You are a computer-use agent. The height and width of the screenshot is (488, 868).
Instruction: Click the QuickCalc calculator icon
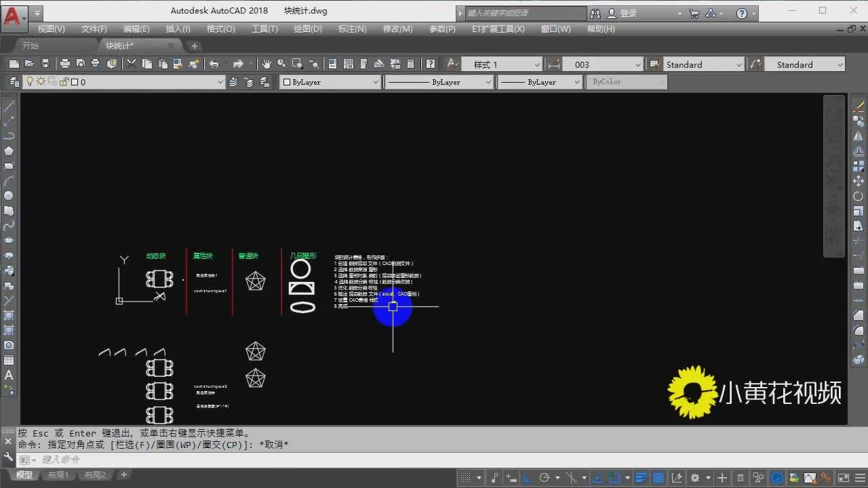pyautogui.click(x=410, y=64)
